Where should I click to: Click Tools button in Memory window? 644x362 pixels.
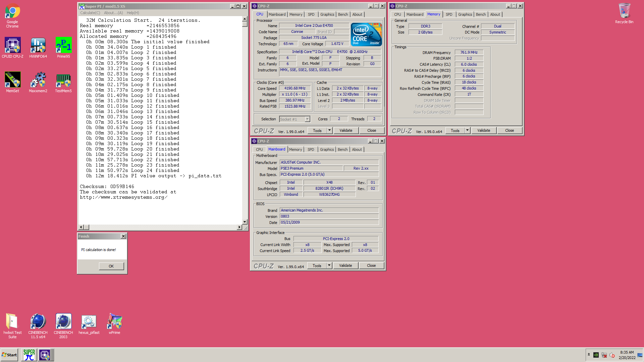tap(455, 131)
